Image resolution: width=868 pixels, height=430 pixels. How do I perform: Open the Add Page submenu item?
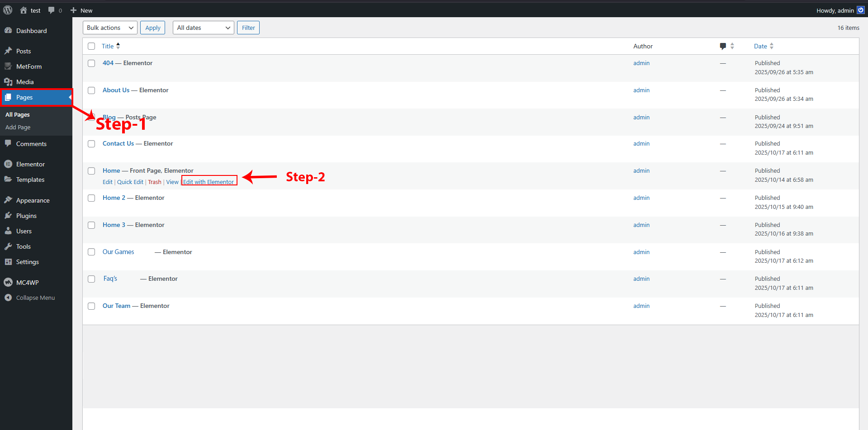(18, 128)
